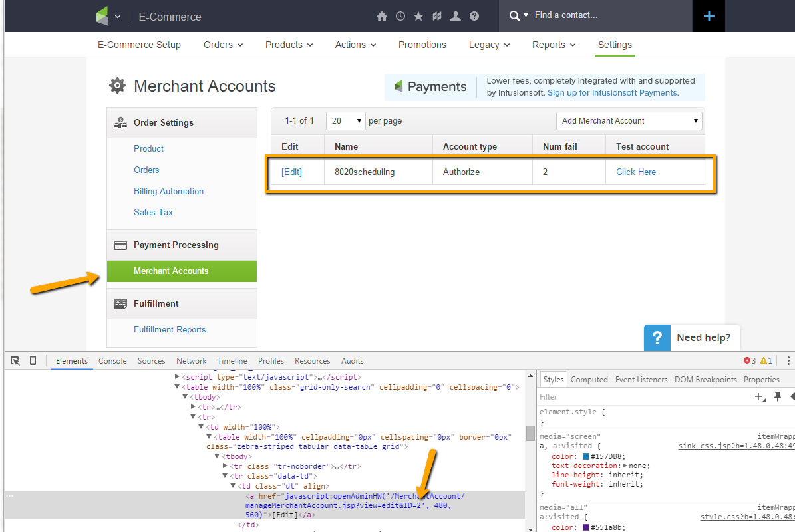795x532 pixels.
Task: Select the Settings navigation tab
Action: (615, 45)
